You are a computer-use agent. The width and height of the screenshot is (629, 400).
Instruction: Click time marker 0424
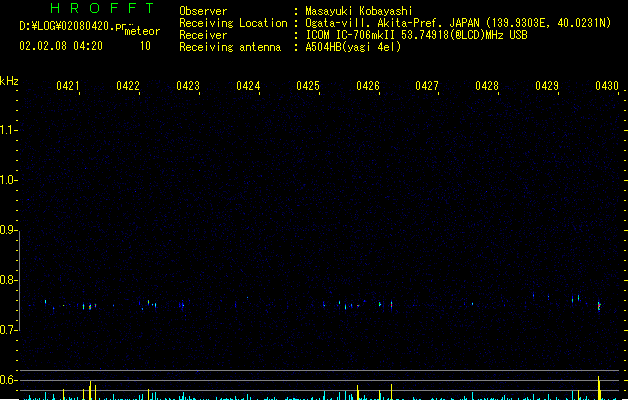248,86
